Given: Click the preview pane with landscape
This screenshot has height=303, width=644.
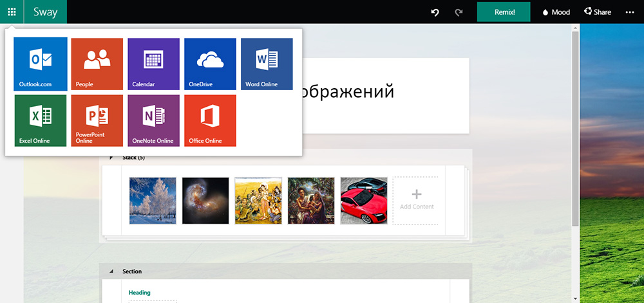Looking at the screenshot, I should pos(612,163).
